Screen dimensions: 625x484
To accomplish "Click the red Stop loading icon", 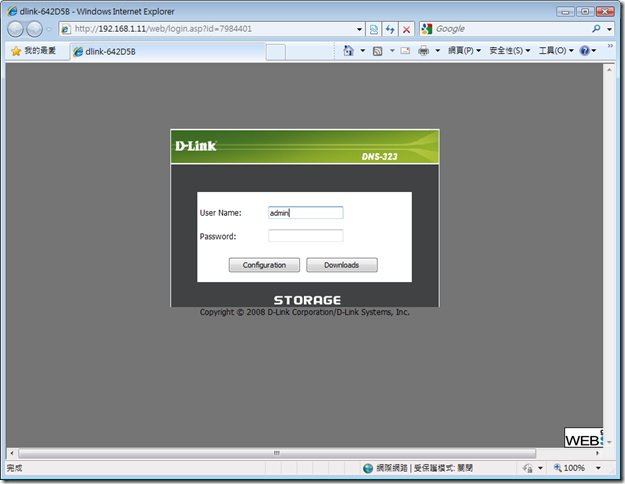I will pyautogui.click(x=406, y=29).
